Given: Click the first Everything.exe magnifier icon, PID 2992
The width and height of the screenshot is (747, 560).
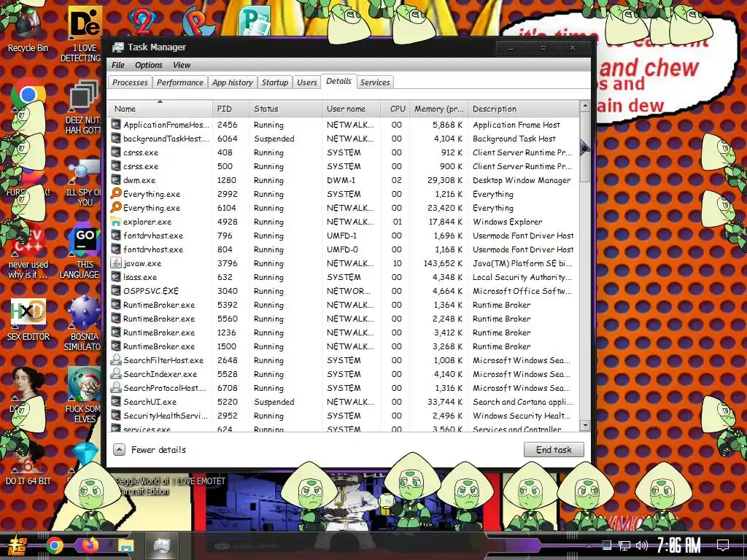Looking at the screenshot, I should pyautogui.click(x=116, y=193).
